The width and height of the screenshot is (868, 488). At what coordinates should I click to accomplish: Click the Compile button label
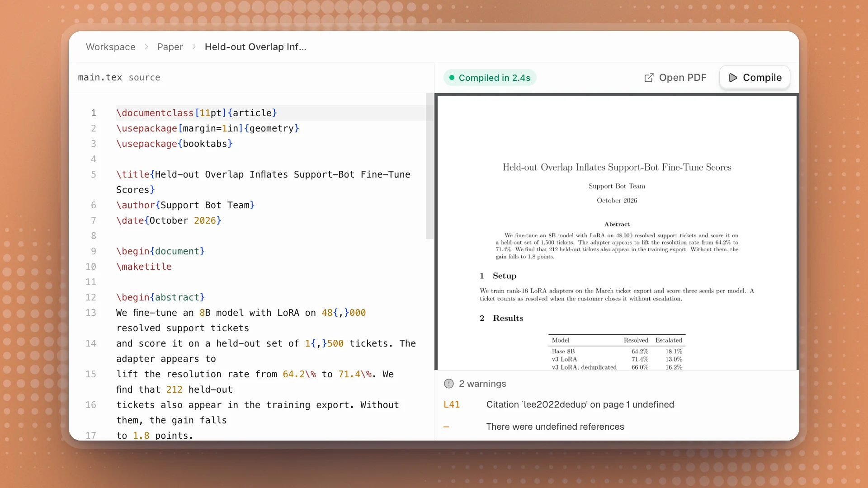click(x=762, y=78)
